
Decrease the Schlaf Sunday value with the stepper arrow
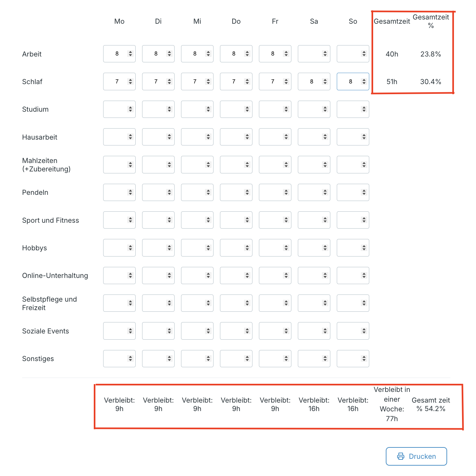pos(364,83)
